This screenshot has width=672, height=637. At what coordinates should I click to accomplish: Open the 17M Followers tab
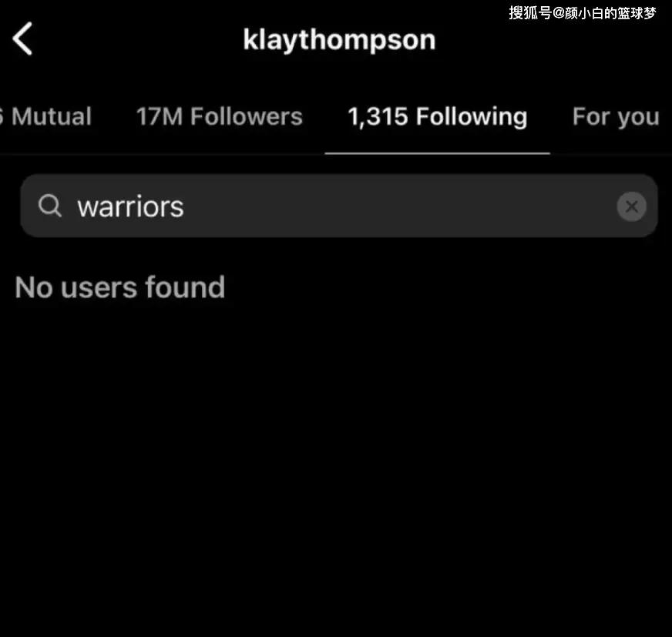[x=220, y=116]
